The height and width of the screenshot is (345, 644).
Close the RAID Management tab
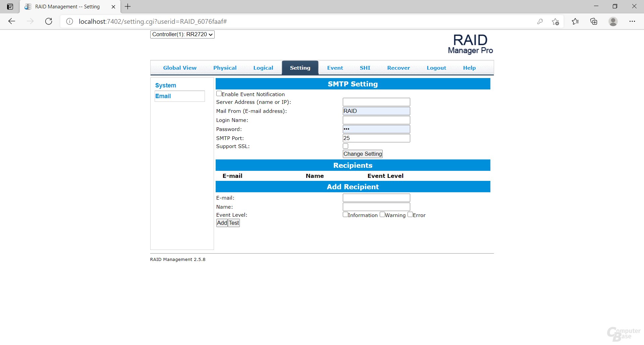coord(113,7)
